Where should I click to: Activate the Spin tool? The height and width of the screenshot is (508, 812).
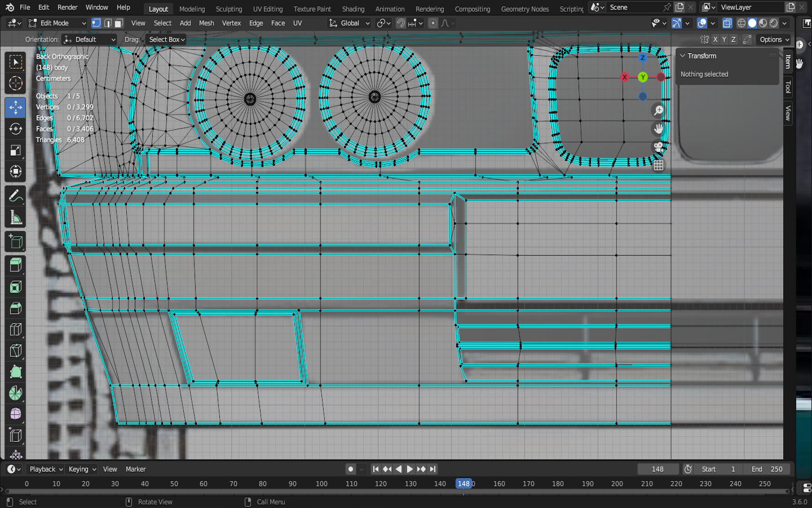click(16, 393)
